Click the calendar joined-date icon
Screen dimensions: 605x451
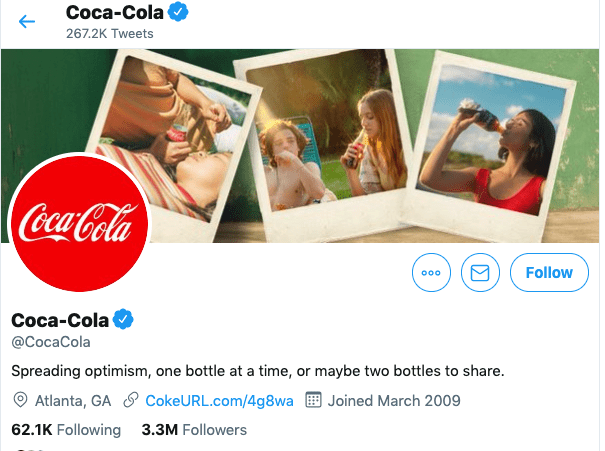pyautogui.click(x=312, y=401)
